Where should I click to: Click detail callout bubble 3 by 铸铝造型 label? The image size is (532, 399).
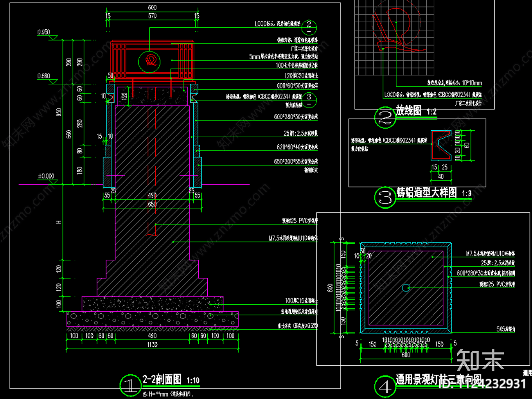pos(309,100)
